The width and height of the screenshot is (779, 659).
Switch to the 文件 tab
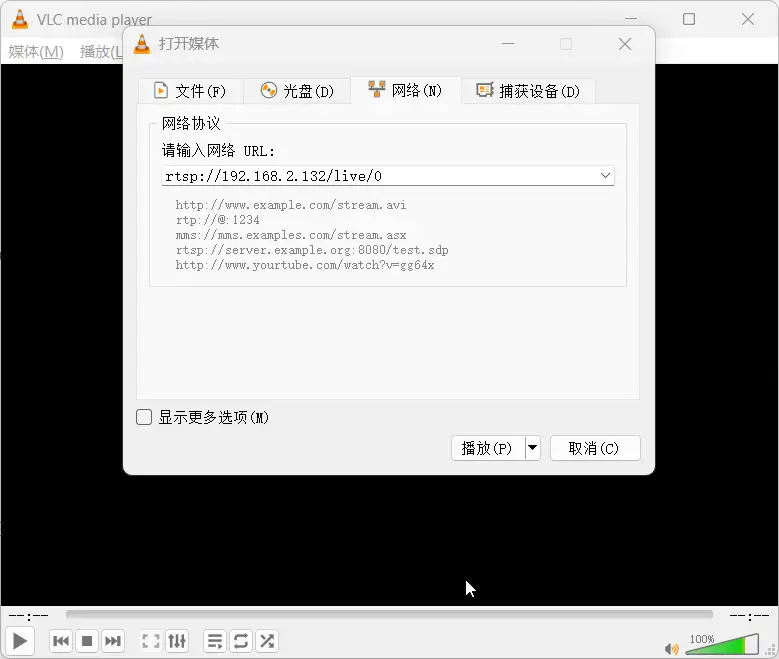189,91
